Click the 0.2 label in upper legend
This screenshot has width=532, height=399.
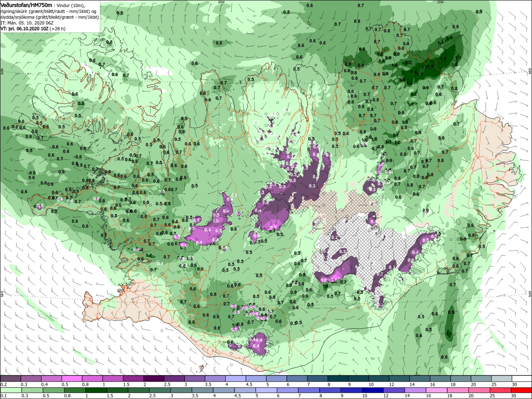point(3,384)
